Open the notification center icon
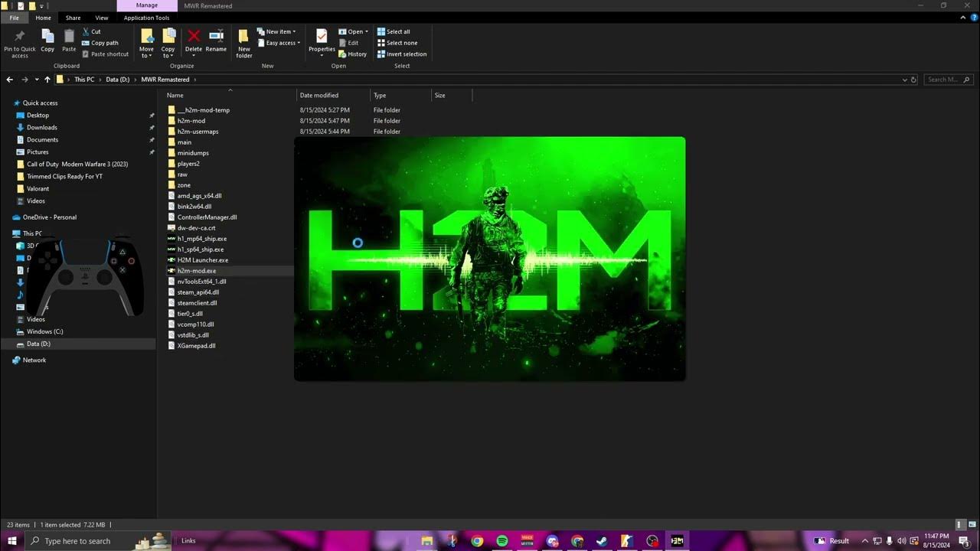Screen dimensions: 980x551 964,541
